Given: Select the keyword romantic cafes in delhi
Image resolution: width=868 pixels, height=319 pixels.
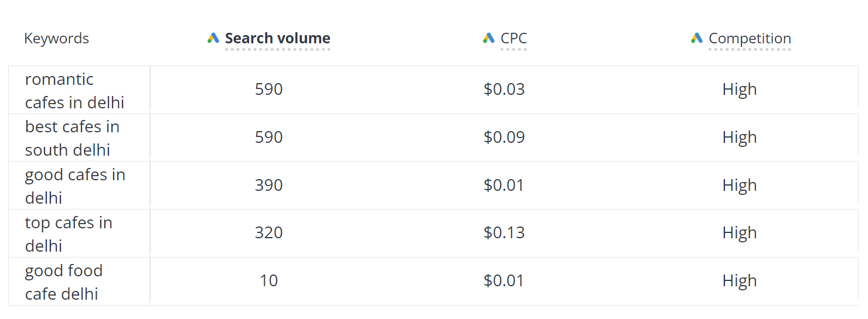Looking at the screenshot, I should tap(75, 91).
